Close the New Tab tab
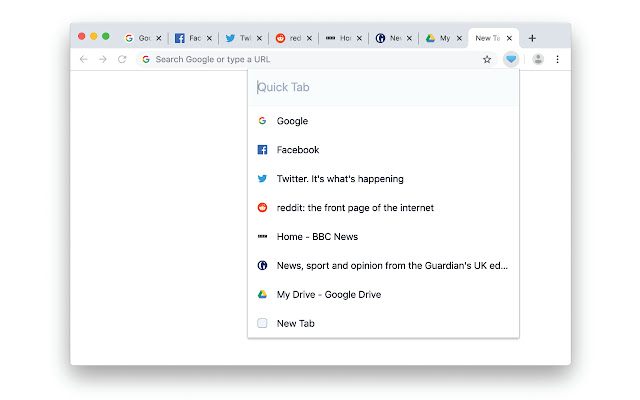The height and width of the screenshot is (400, 640). (509, 38)
